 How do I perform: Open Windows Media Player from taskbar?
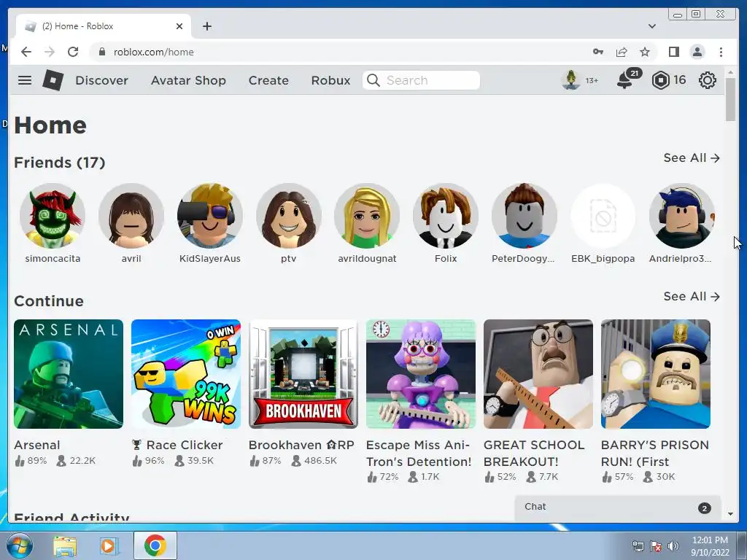coord(109,546)
